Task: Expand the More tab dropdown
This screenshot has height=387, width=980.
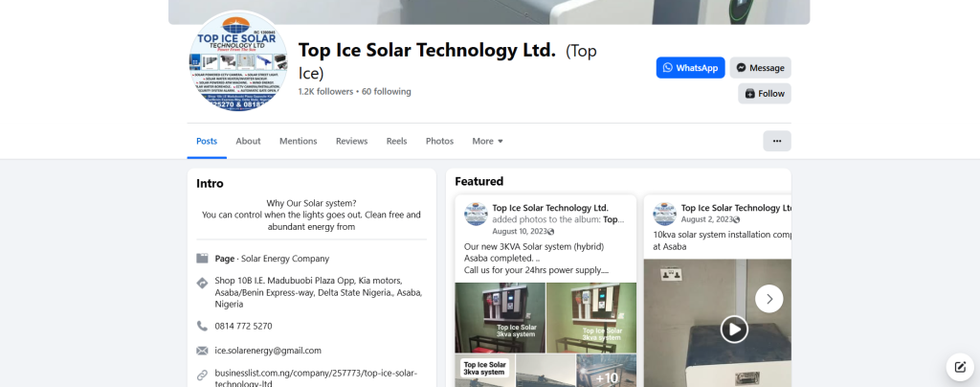Action: coord(487,141)
